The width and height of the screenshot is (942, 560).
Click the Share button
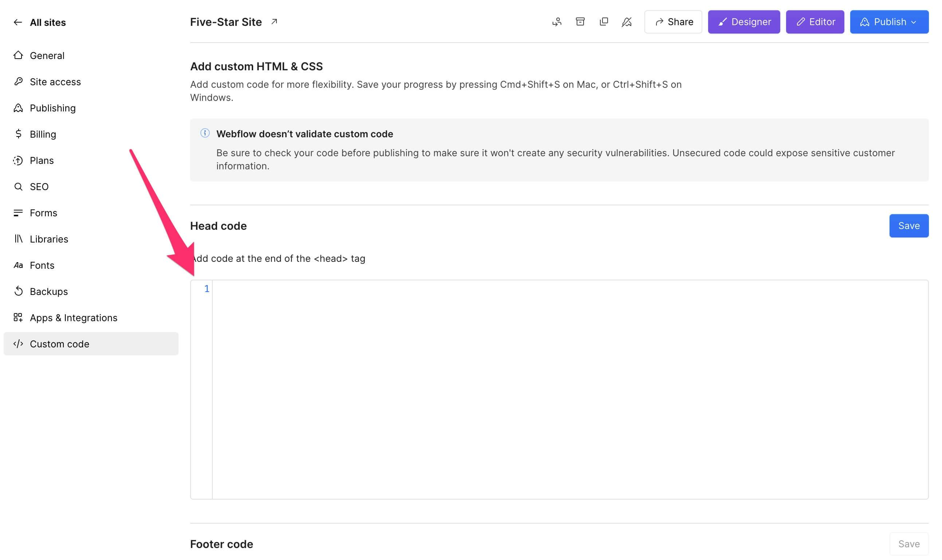click(x=673, y=22)
